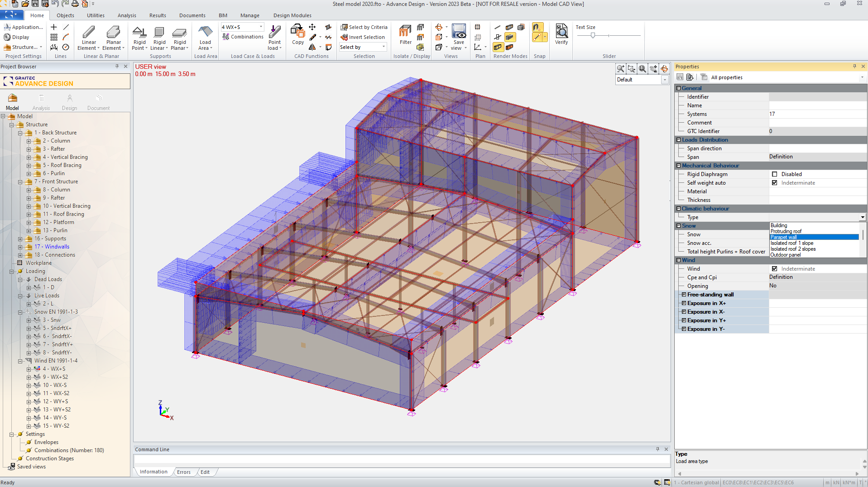Click the Verify model icon

coord(561,34)
